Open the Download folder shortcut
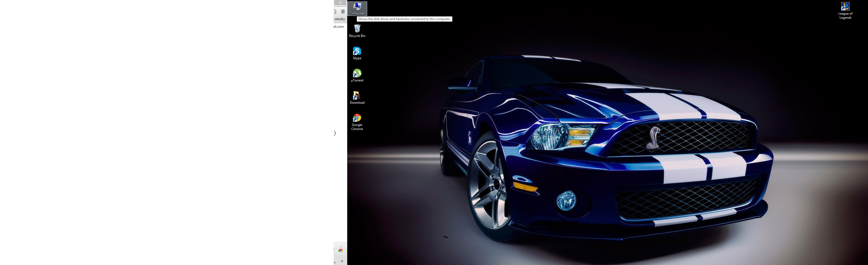Viewport: 868px width, 265px height. click(x=357, y=97)
